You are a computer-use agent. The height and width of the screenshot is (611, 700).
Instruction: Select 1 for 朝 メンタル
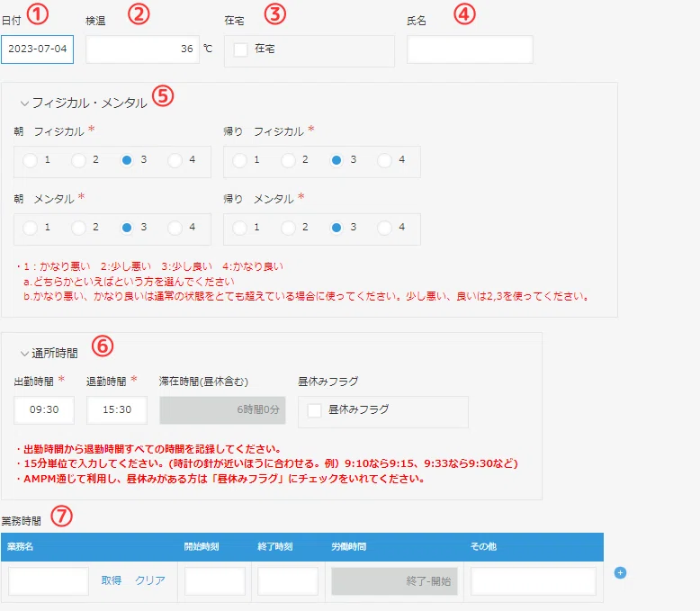tap(30, 228)
